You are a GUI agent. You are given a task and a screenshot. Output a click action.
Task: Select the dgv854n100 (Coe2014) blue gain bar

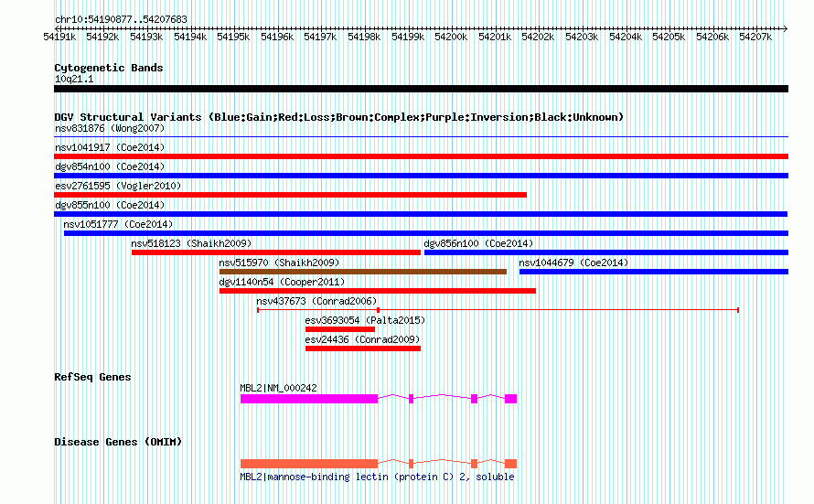pos(421,176)
